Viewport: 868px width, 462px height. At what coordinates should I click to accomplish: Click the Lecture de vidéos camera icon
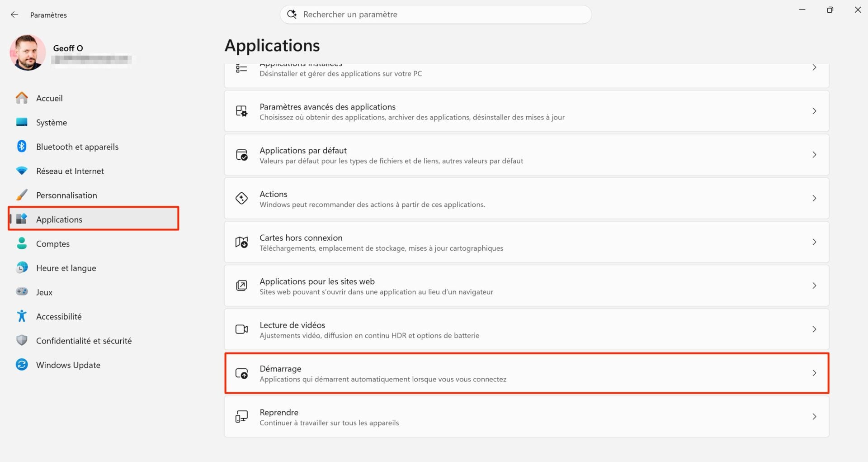[x=241, y=329]
